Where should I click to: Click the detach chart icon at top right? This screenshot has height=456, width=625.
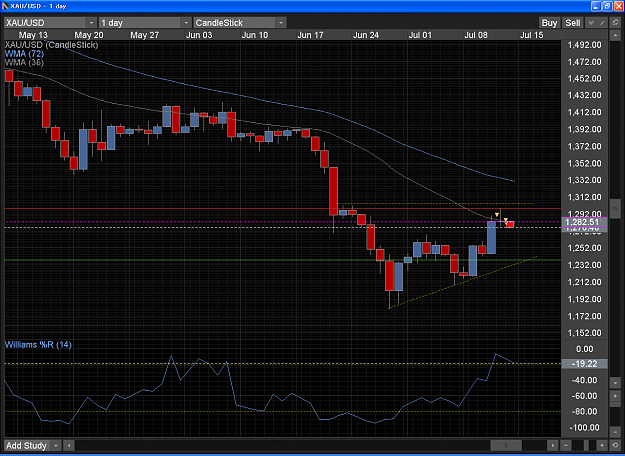pyautogui.click(x=615, y=23)
